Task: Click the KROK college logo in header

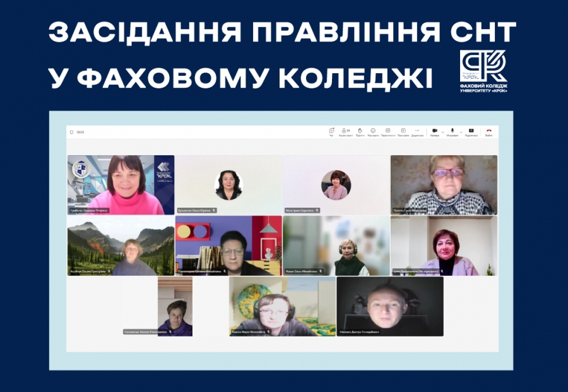Action: (x=483, y=71)
